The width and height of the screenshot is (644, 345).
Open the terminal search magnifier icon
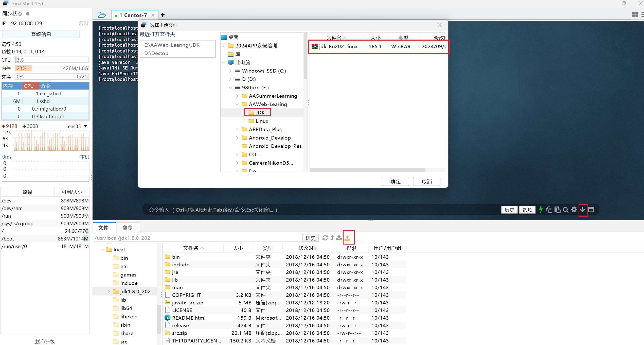point(565,210)
